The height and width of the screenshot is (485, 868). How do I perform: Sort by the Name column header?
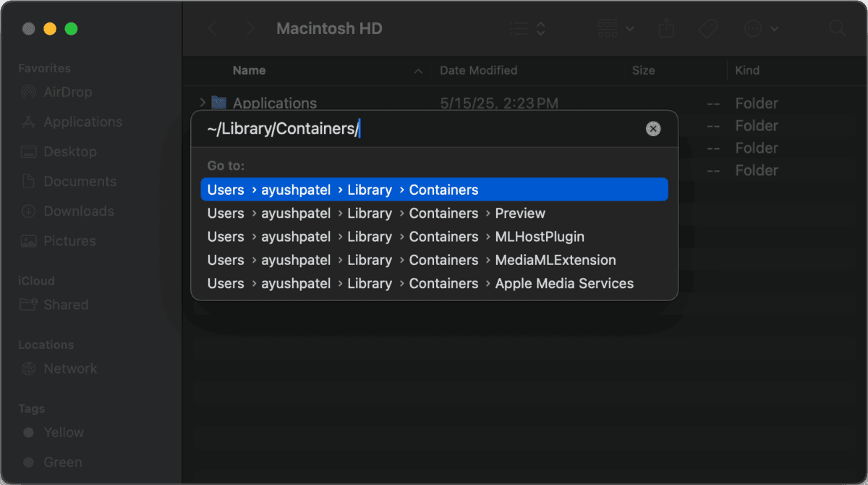tap(249, 70)
